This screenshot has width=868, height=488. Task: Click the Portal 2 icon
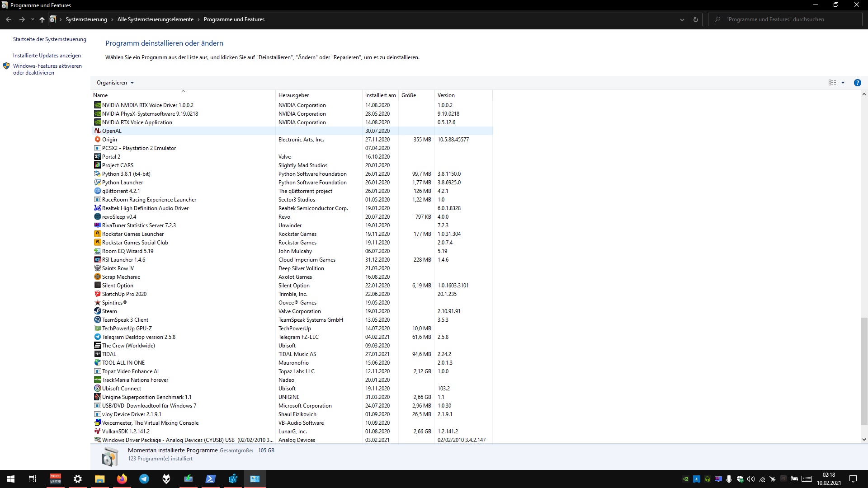97,157
